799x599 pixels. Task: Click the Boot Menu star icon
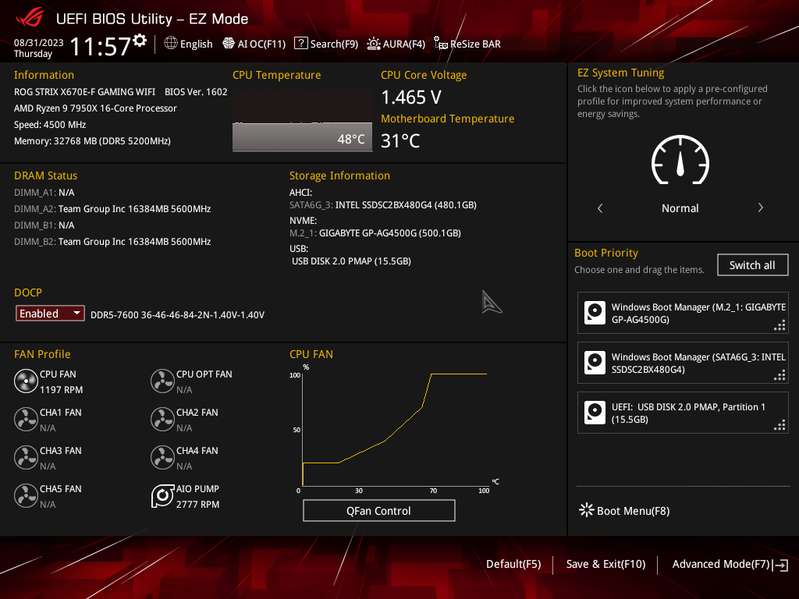coord(587,510)
